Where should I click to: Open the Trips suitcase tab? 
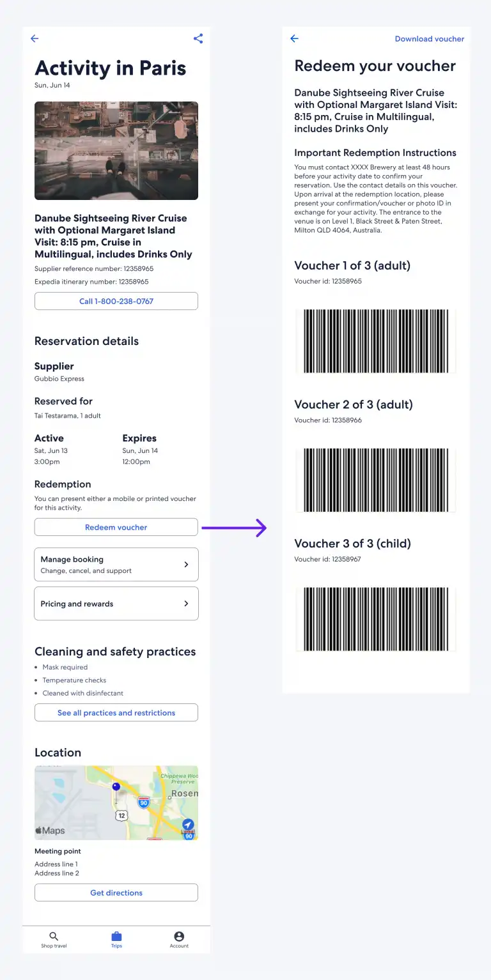click(116, 938)
